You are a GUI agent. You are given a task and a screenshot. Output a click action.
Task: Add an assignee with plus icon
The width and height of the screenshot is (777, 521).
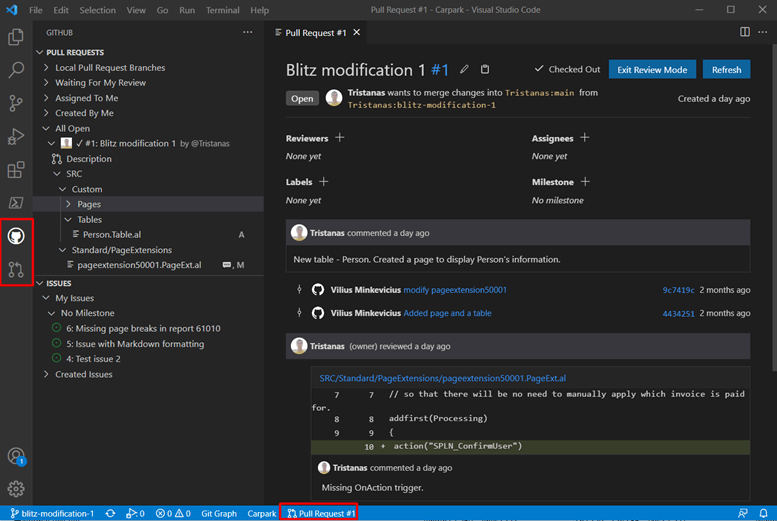point(585,138)
